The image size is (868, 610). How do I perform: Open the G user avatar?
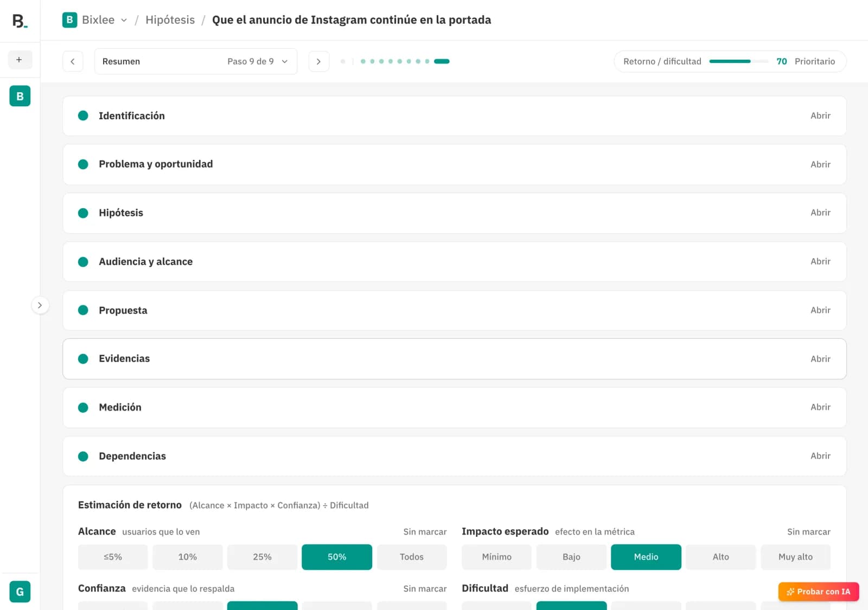tap(20, 592)
